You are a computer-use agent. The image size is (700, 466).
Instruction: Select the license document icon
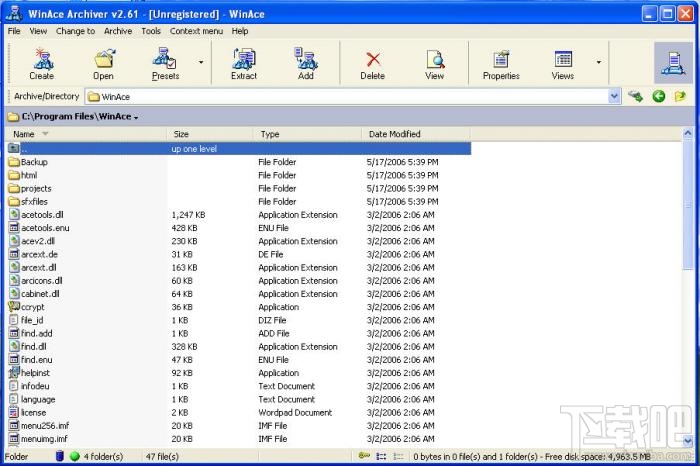pos(14,412)
